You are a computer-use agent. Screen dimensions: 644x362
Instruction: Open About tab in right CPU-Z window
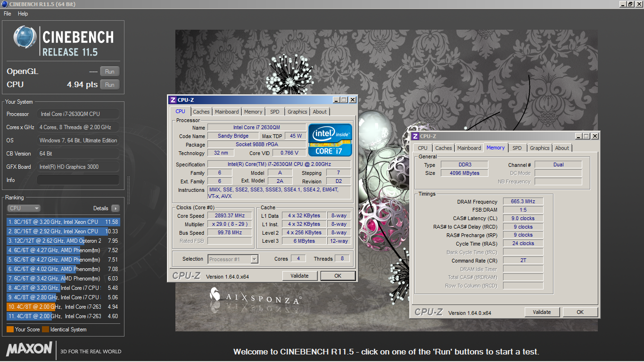pos(562,148)
